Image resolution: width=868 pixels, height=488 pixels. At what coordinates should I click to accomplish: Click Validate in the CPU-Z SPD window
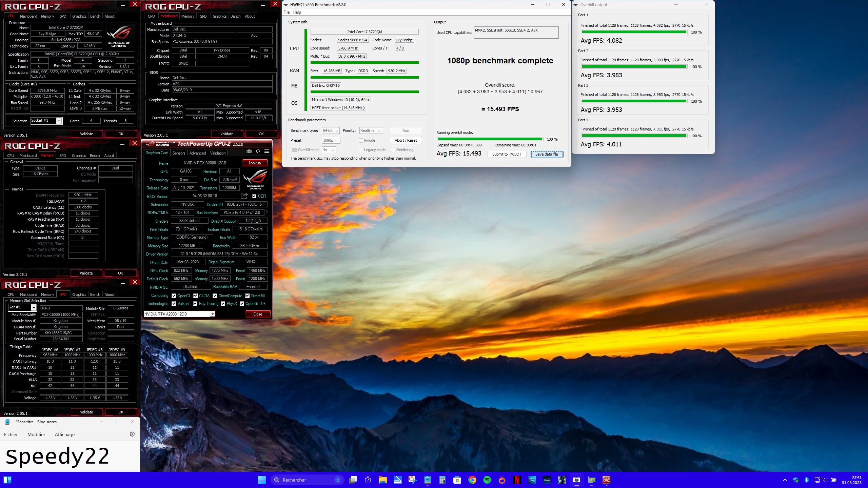(86, 412)
